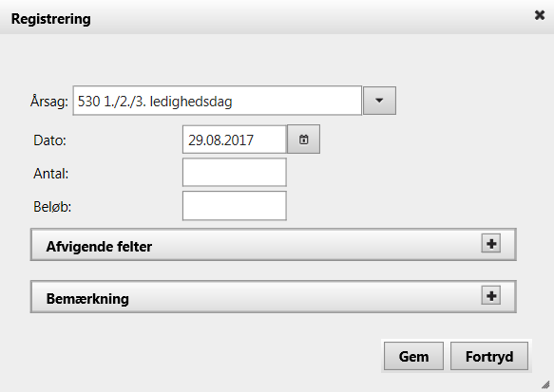Close the Registrering dialog with the X
This screenshot has width=554, height=392.
click(540, 15)
